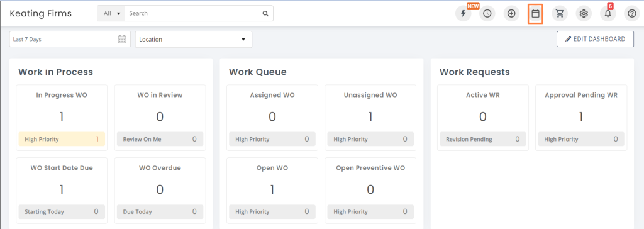The width and height of the screenshot is (644, 229).
Task: Open the WO Overdue card
Action: click(160, 191)
